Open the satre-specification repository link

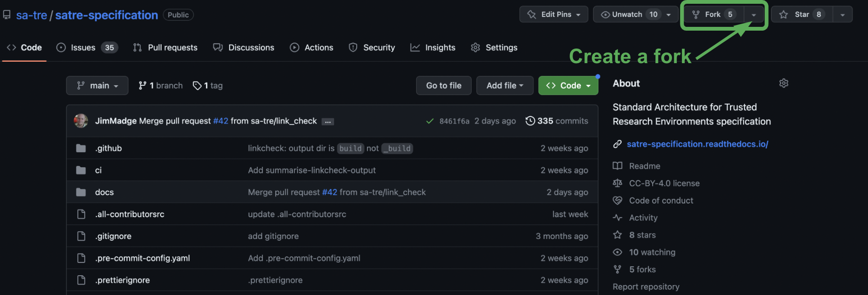(x=106, y=15)
